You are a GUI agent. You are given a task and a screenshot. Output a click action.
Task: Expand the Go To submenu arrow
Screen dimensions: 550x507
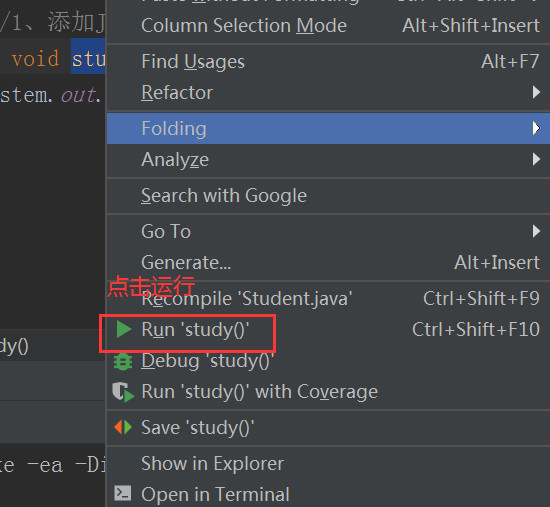(x=536, y=231)
